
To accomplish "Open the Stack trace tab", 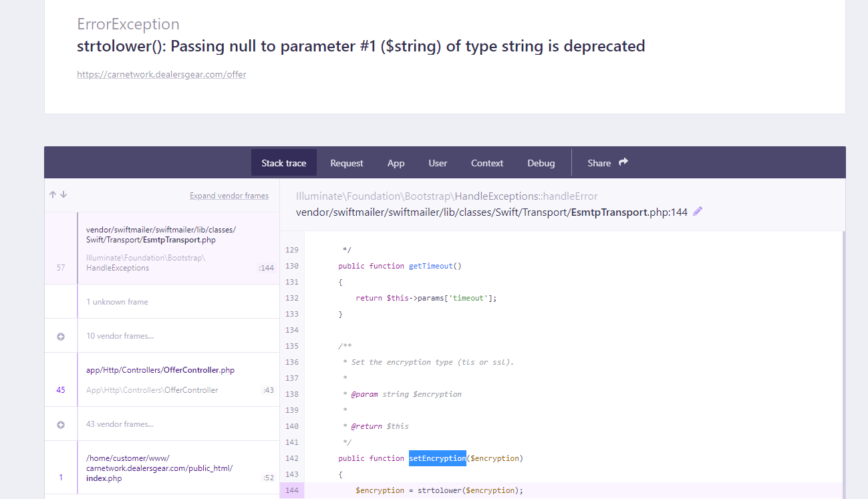I will [284, 163].
